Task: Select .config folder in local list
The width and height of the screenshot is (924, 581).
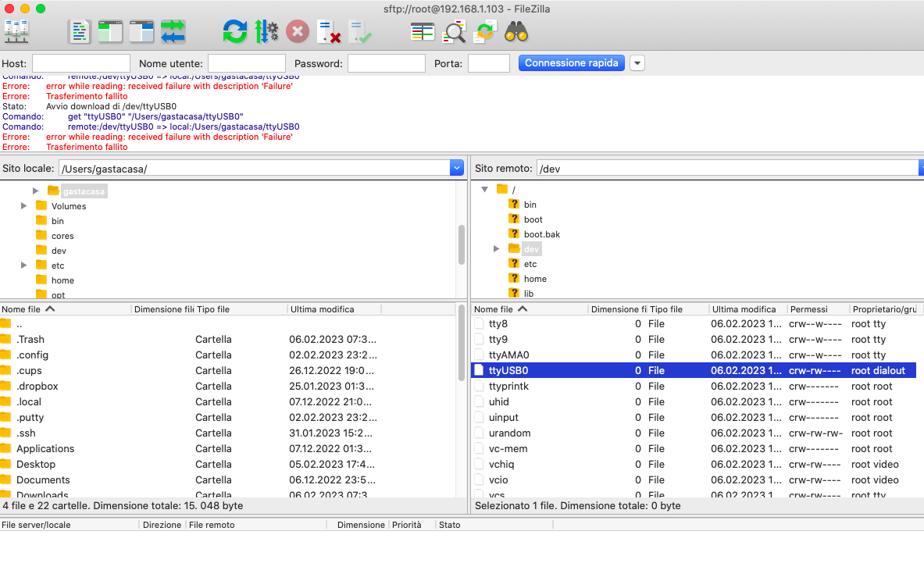Action: click(x=227, y=355)
